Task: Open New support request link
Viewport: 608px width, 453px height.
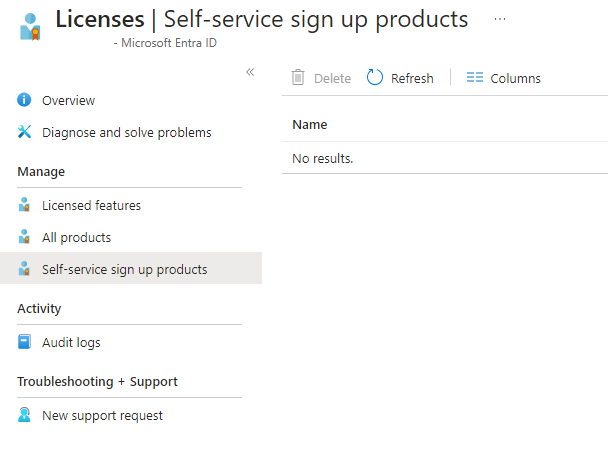Action: click(x=102, y=415)
